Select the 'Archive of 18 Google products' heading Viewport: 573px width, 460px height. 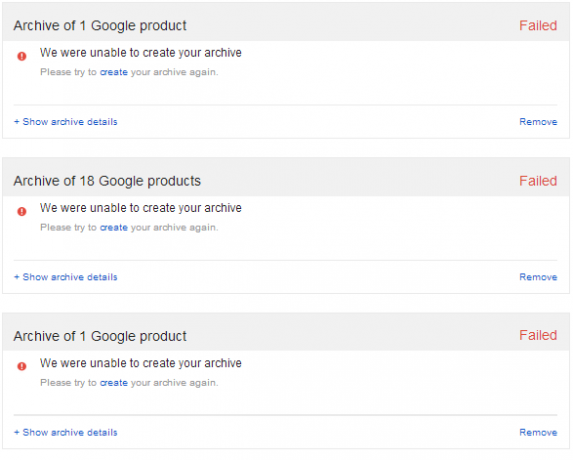pyautogui.click(x=107, y=181)
